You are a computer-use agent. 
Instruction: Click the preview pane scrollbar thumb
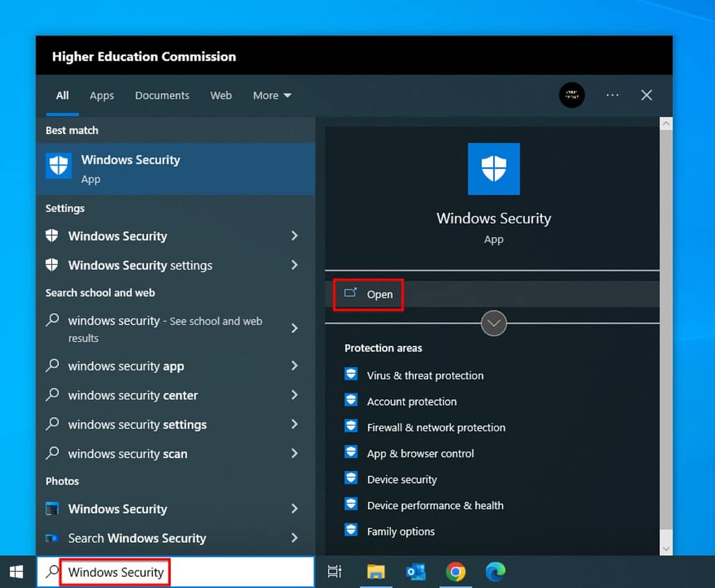pos(666,330)
